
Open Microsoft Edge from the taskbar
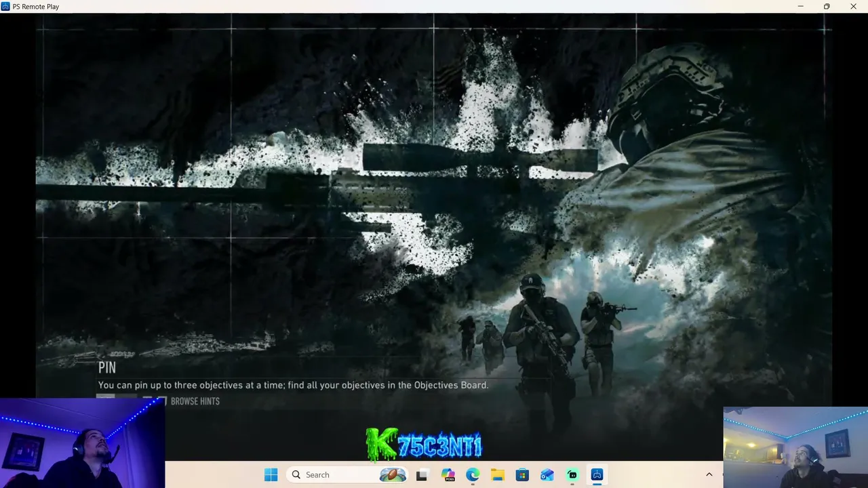tap(473, 474)
